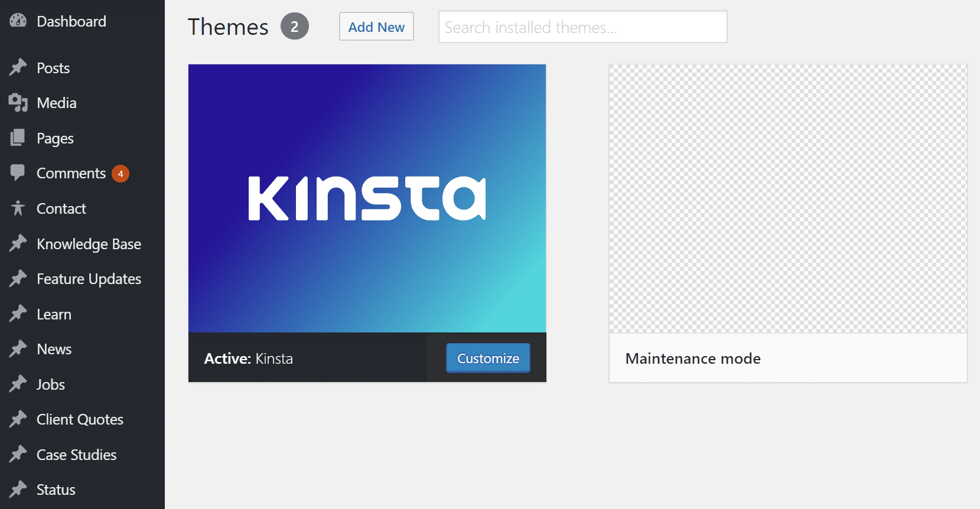Click the Comments speech bubble icon
This screenshot has height=509, width=980.
click(x=18, y=173)
